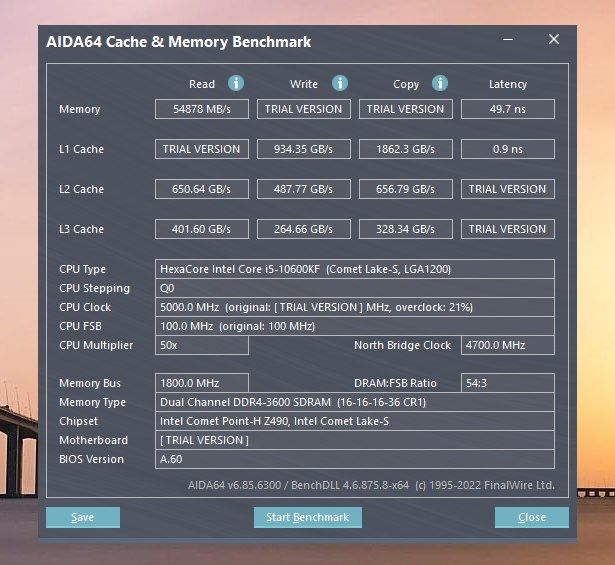
Task: Click the Motherboard [ TRIAL VERSION ] field
Action: 355,440
